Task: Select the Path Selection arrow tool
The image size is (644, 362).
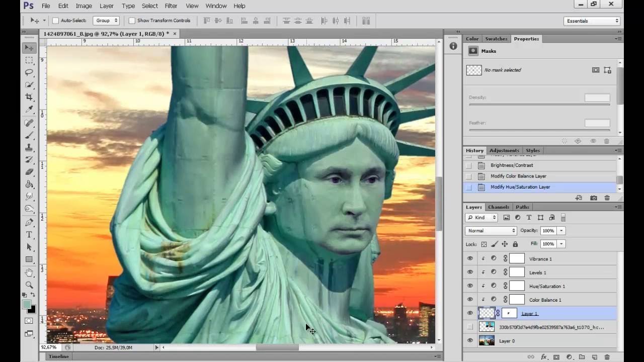Action: coord(29,247)
